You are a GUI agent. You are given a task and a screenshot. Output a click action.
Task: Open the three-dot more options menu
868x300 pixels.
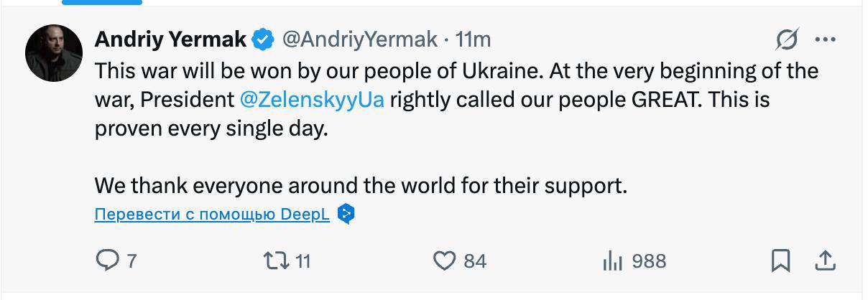tap(825, 39)
